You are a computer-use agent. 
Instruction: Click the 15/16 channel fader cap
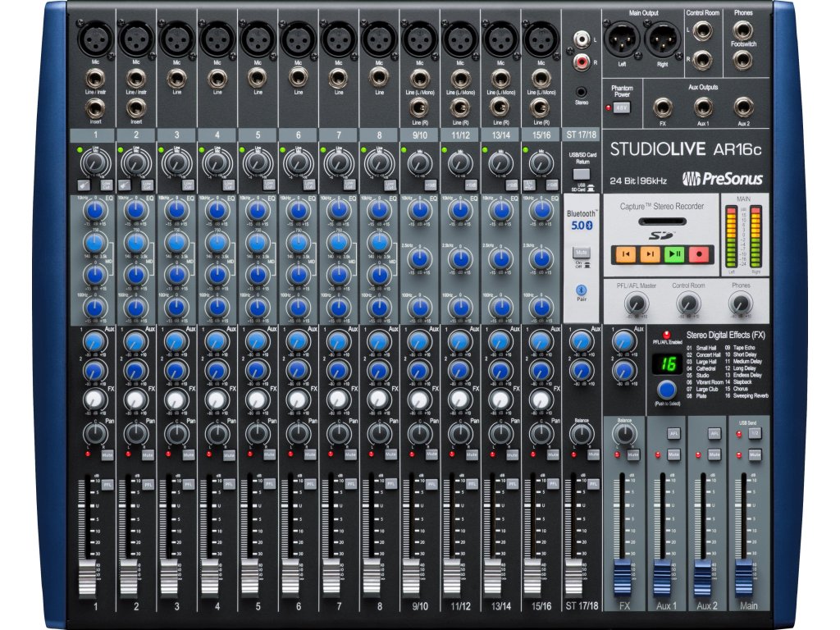point(534,578)
